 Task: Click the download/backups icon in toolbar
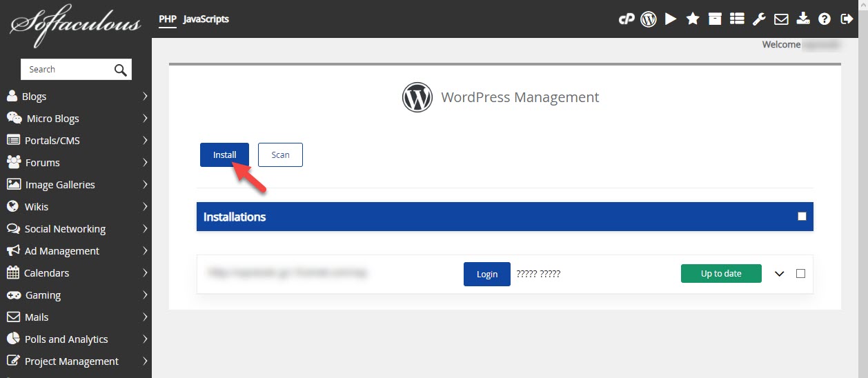pyautogui.click(x=802, y=19)
